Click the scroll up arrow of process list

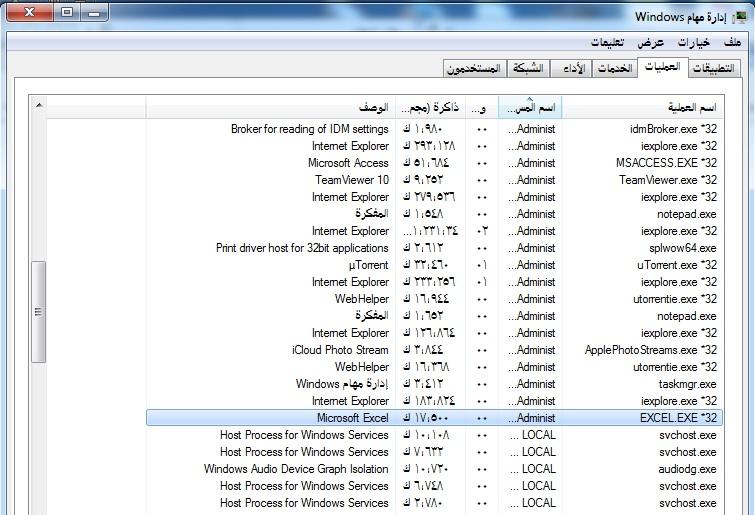coord(39,105)
